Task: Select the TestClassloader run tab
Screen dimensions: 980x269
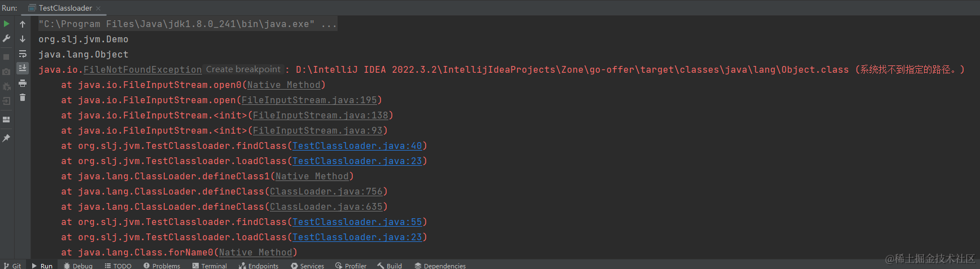Action: (x=64, y=8)
